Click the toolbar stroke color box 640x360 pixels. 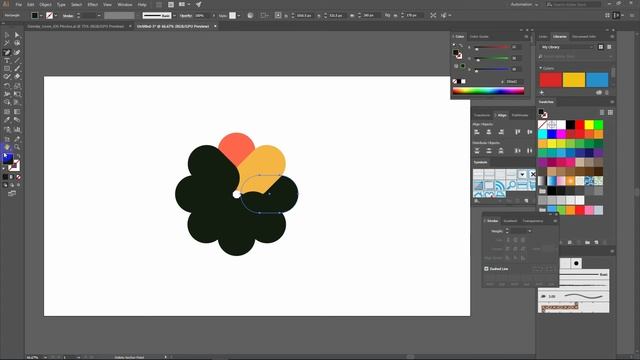(x=14, y=165)
